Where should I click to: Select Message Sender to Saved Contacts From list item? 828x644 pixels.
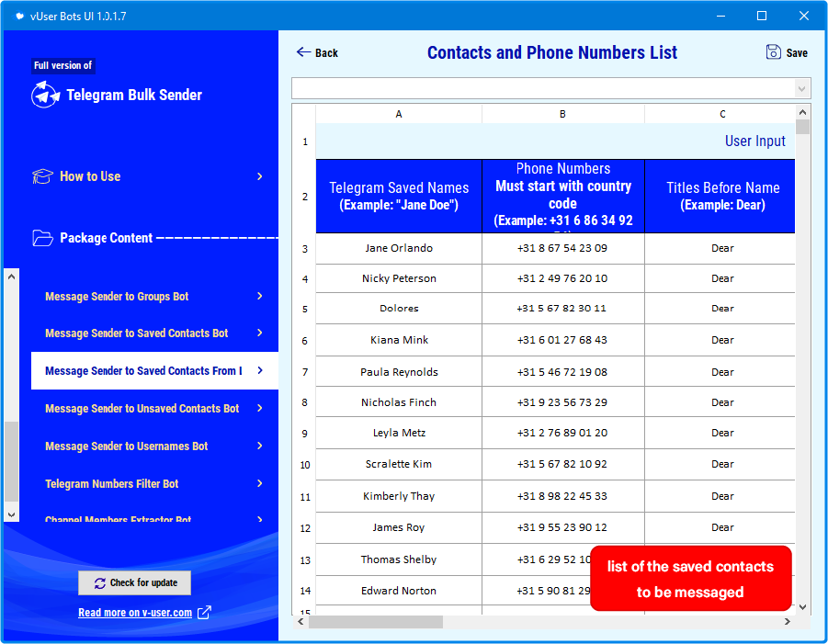pyautogui.click(x=154, y=370)
